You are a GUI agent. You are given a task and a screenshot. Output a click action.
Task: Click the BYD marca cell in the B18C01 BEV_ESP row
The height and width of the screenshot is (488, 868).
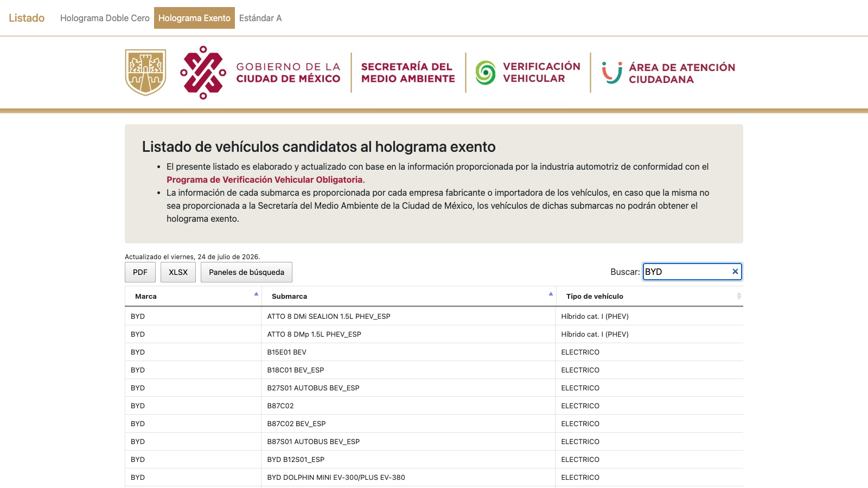pos(193,370)
